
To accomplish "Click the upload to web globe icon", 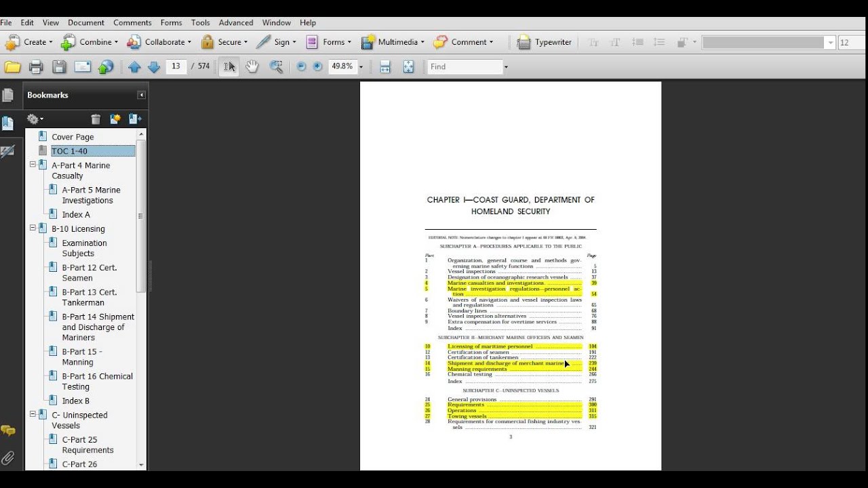I will pyautogui.click(x=106, y=67).
